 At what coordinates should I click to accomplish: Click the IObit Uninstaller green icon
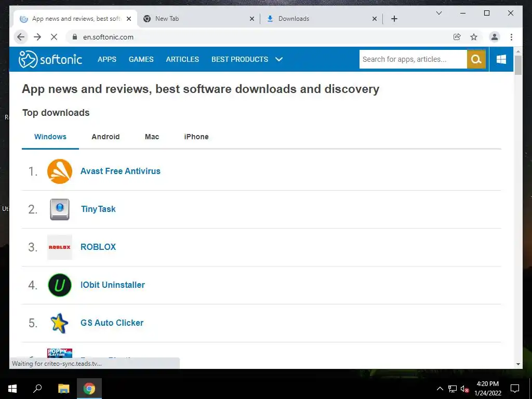60,285
